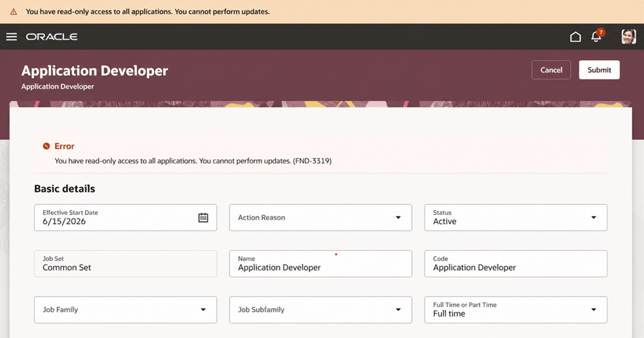Open the user profile avatar menu
This screenshot has width=644, height=338.
tap(628, 37)
